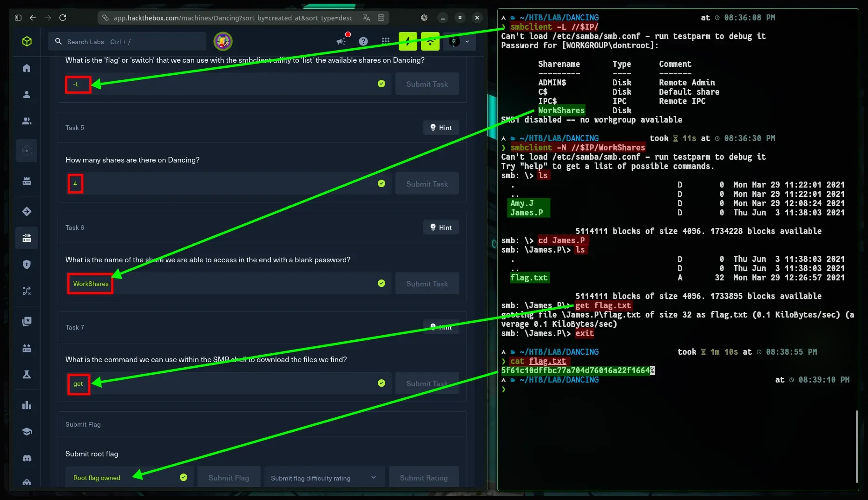This screenshot has height=500, width=868.
Task: Open the shield keyhole sidebar icon
Action: click(27, 265)
